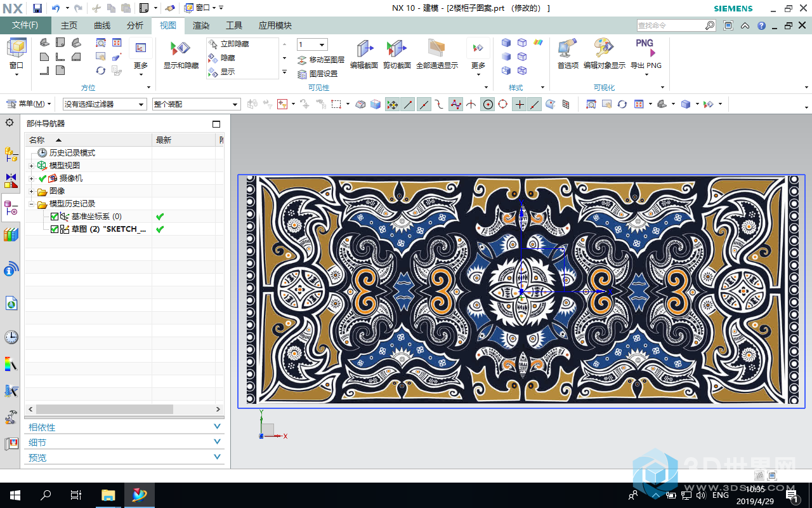Image resolution: width=812 pixels, height=508 pixels.
Task: Toggle snap to quadrant point
Action: tap(503, 104)
